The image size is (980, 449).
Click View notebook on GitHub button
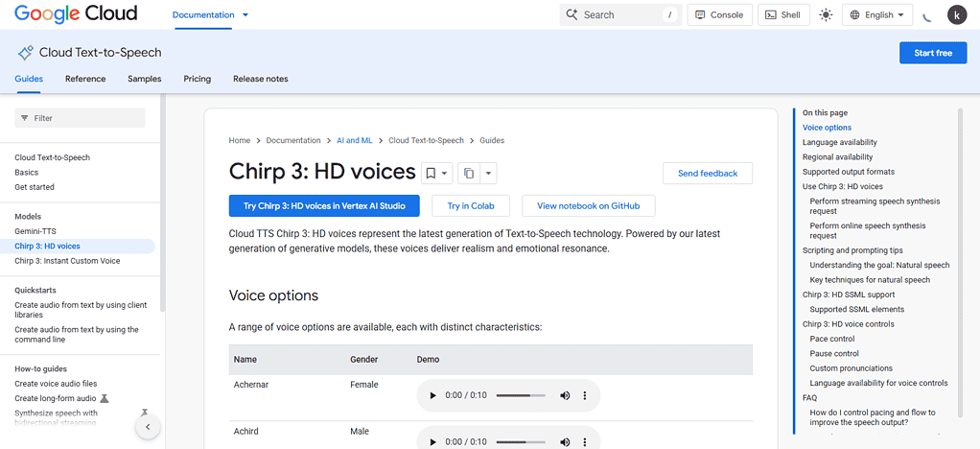click(588, 205)
